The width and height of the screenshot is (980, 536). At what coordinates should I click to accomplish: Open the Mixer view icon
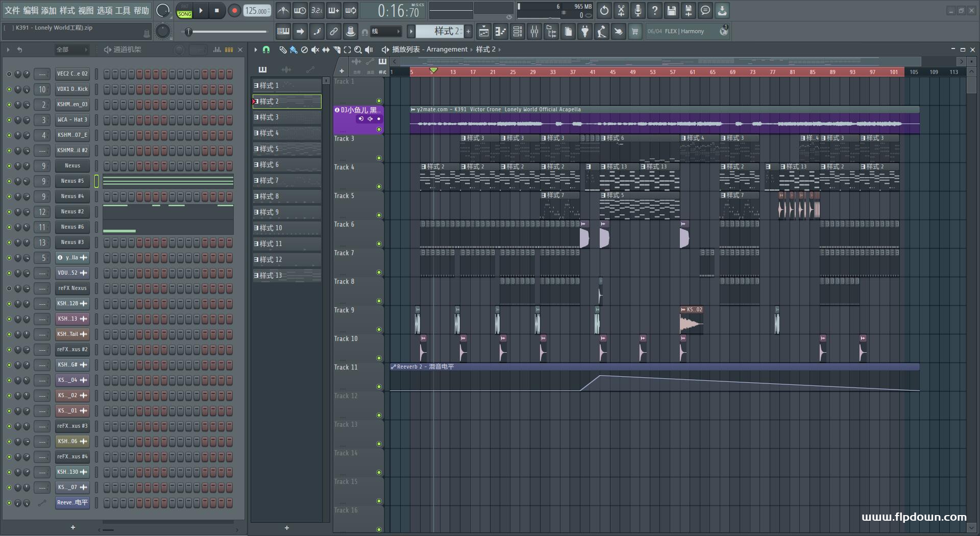[534, 31]
